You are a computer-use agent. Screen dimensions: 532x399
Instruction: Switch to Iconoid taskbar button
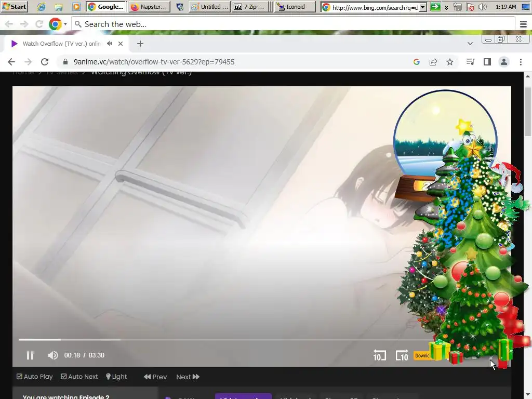[x=295, y=7]
